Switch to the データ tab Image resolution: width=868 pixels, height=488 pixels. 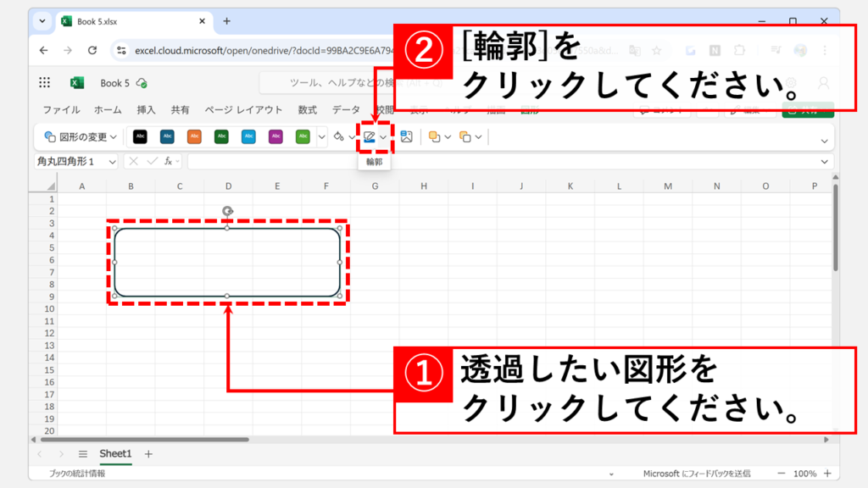click(x=346, y=109)
